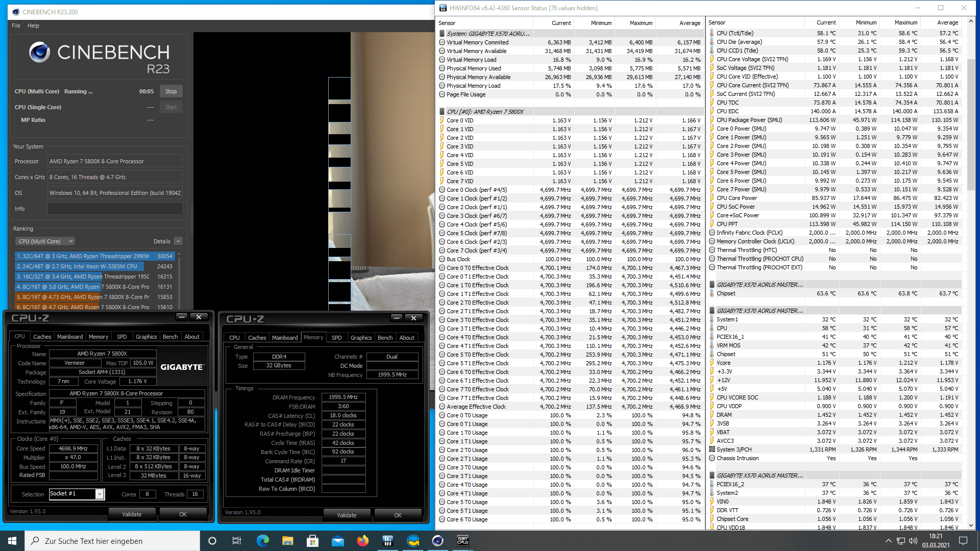Screen dimensions: 980x551
Task: Click the clock icon beside Core 0 Clock
Action: (x=442, y=190)
